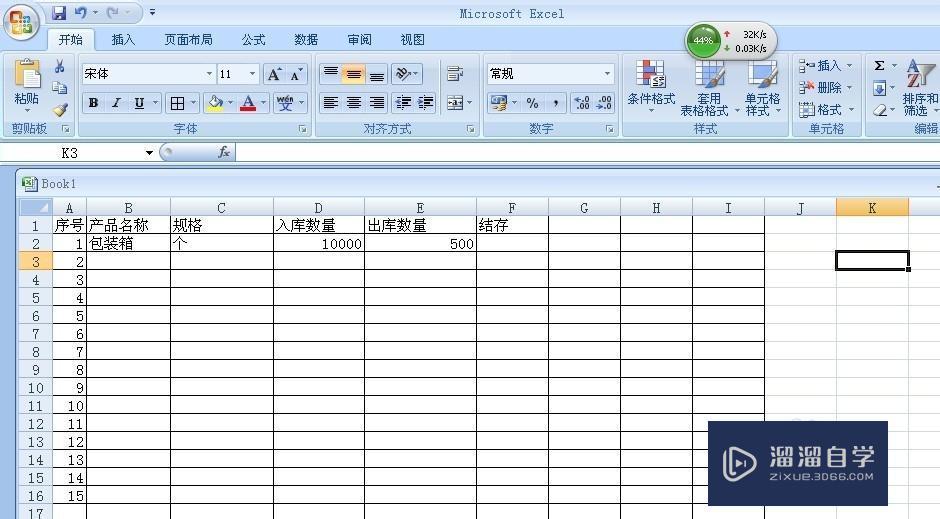Merge and center cells

tap(455, 103)
